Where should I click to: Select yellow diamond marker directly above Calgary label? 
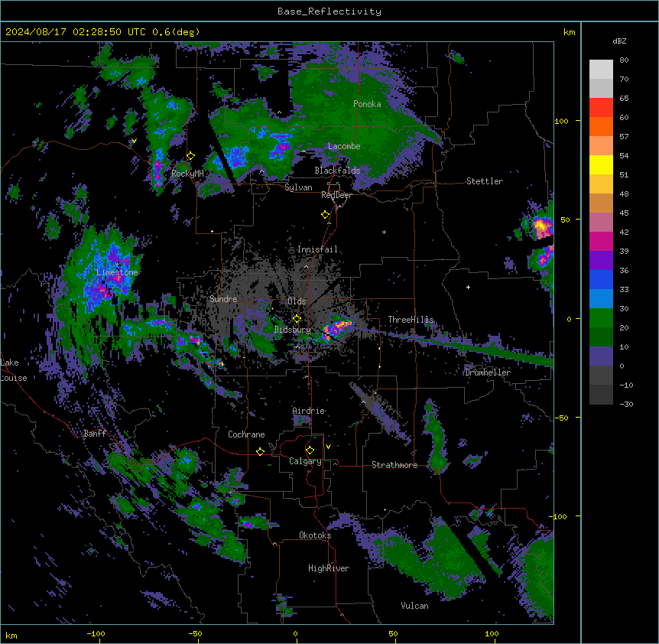310,450
